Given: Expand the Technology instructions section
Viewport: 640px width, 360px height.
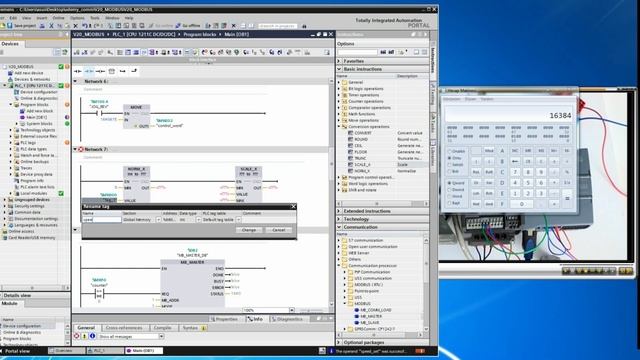Looking at the screenshot, I should coord(339,219).
